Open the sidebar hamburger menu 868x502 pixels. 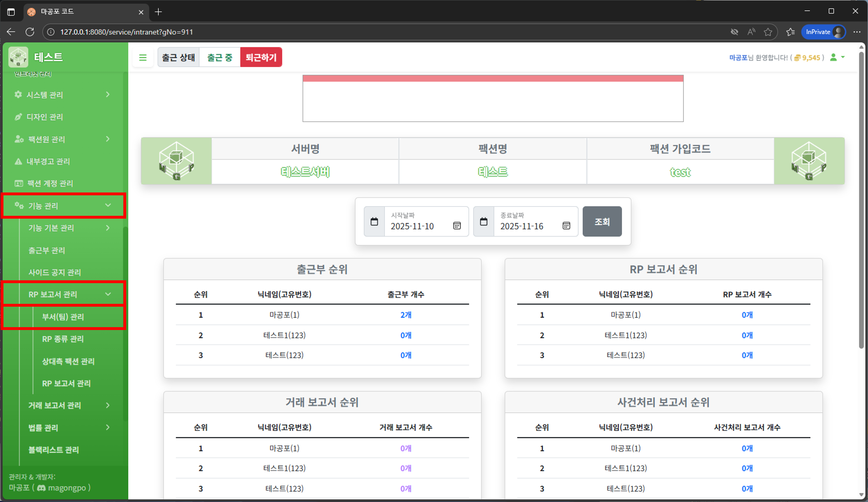[143, 57]
